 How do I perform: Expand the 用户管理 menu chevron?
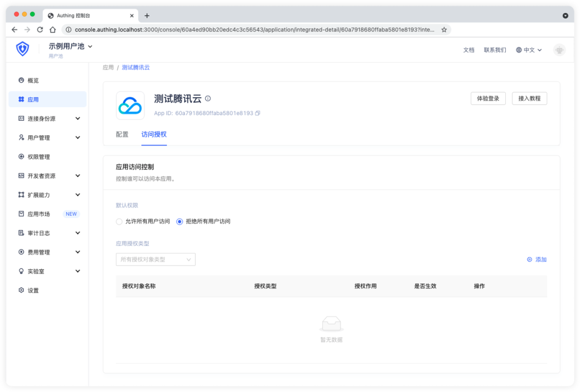click(78, 137)
